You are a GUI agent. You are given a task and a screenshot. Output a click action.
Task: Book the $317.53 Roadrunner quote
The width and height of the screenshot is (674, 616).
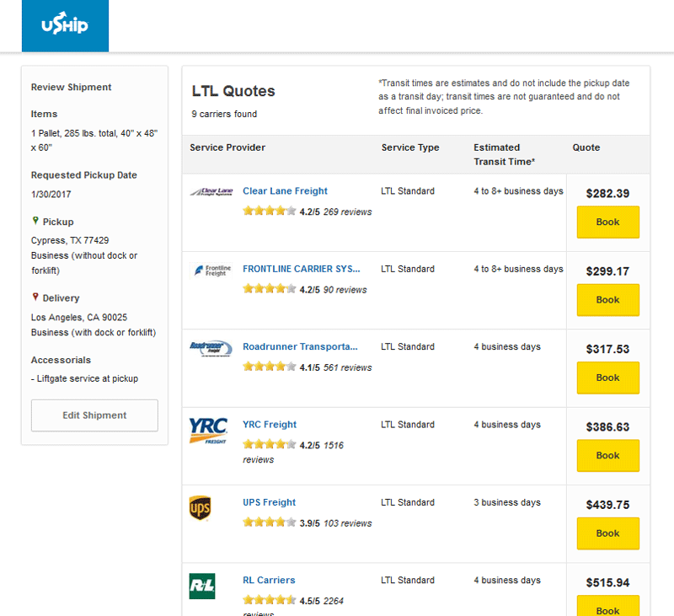[x=607, y=378]
